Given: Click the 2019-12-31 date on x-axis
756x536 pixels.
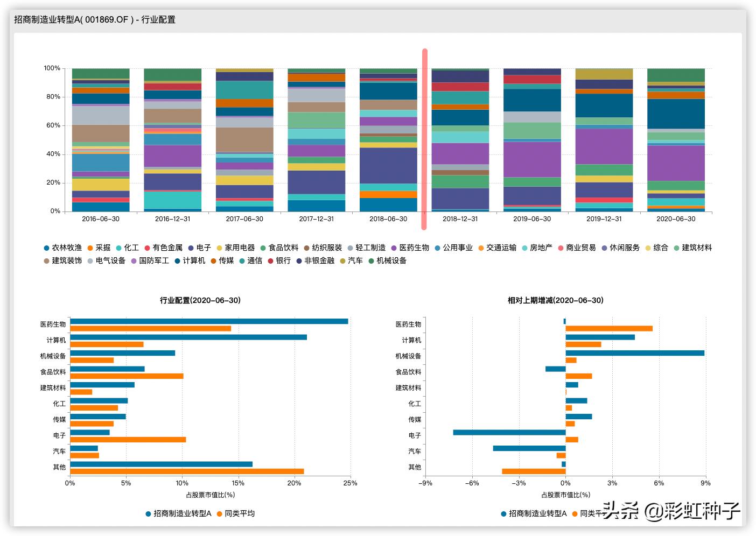Looking at the screenshot, I should [x=604, y=219].
